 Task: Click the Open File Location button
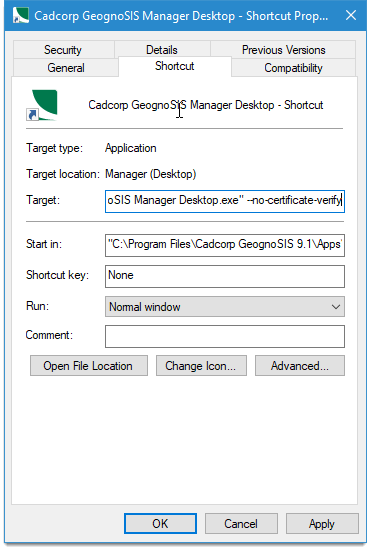click(x=89, y=366)
